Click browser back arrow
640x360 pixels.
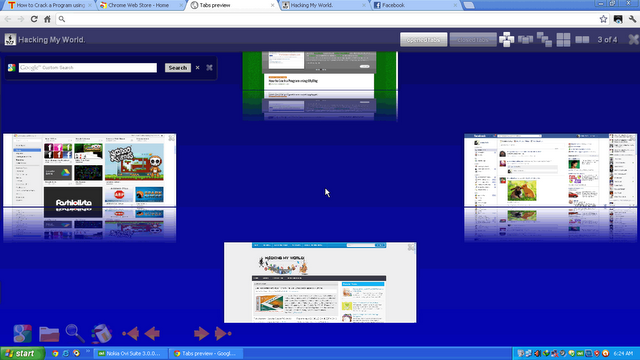point(8,19)
